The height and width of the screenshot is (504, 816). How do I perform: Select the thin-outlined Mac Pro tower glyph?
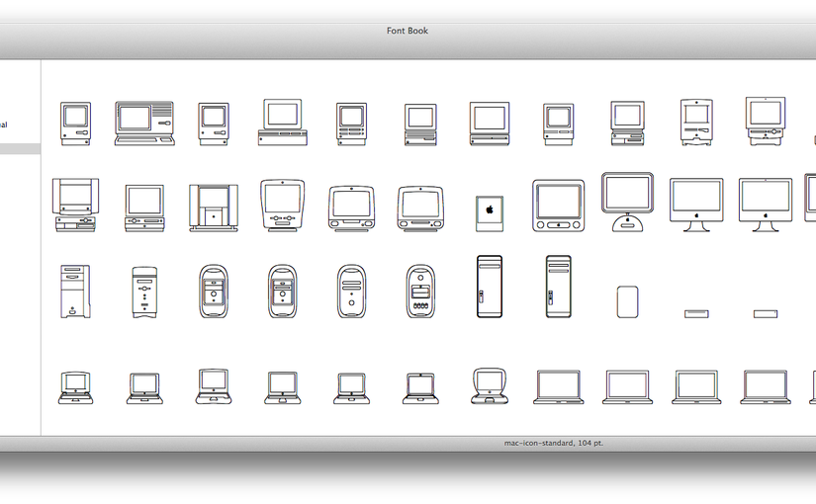tap(559, 286)
